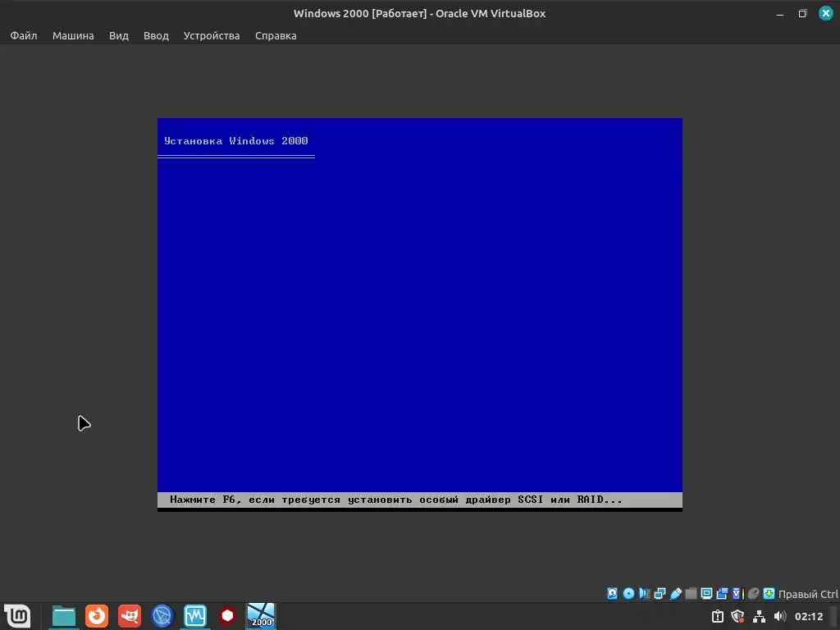Open the Linux Mint start menu

[x=17, y=616]
